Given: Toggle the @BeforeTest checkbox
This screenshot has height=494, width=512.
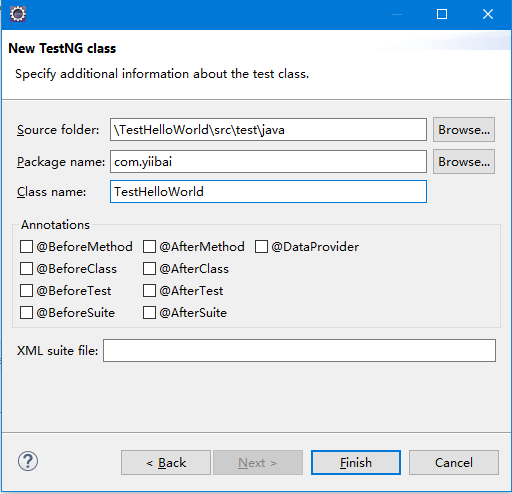Looking at the screenshot, I should click(26, 291).
